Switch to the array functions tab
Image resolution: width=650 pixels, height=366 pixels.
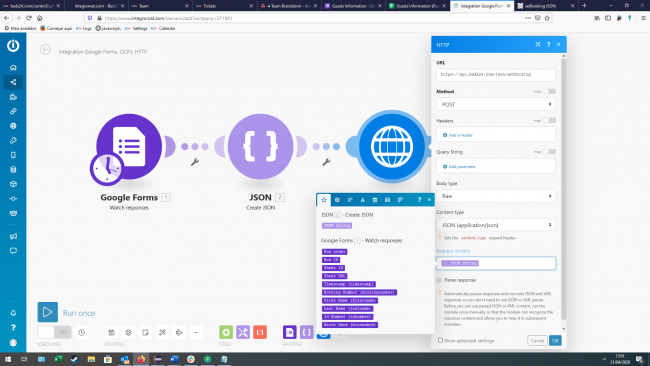pos(387,200)
